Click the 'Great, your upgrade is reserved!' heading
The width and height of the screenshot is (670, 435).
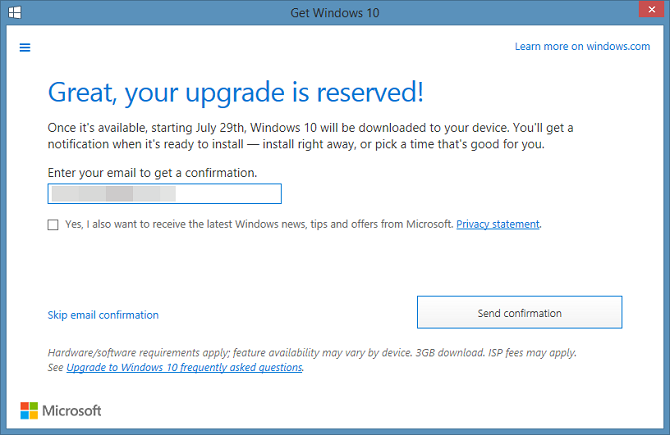coord(236,92)
